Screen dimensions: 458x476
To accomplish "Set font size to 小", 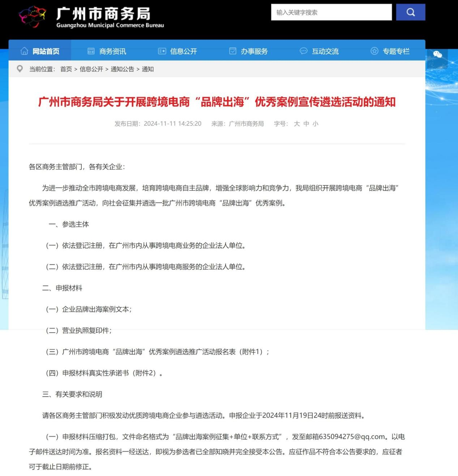I will coord(316,124).
